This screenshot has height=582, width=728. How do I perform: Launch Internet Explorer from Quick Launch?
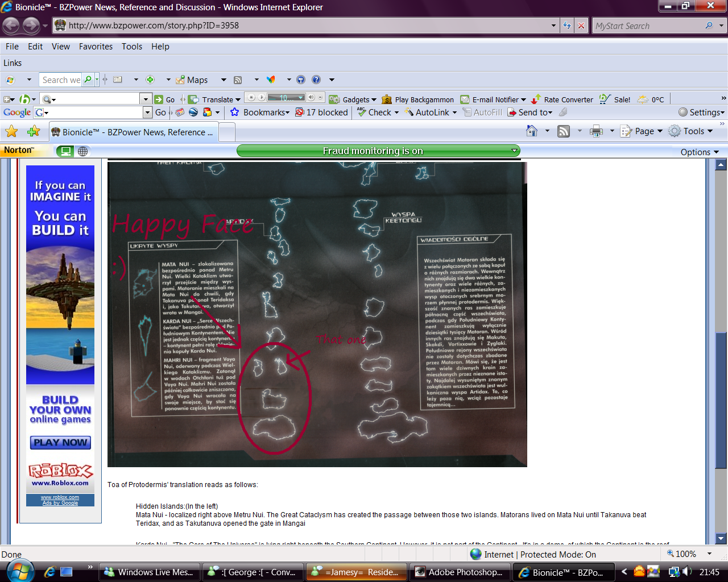[x=50, y=572]
